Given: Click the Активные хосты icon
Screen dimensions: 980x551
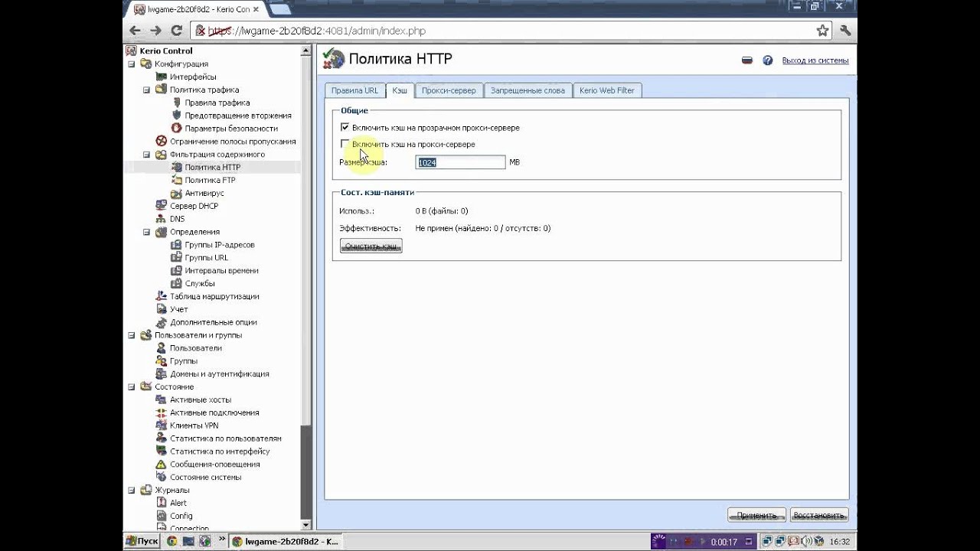Looking at the screenshot, I should pyautogui.click(x=161, y=399).
